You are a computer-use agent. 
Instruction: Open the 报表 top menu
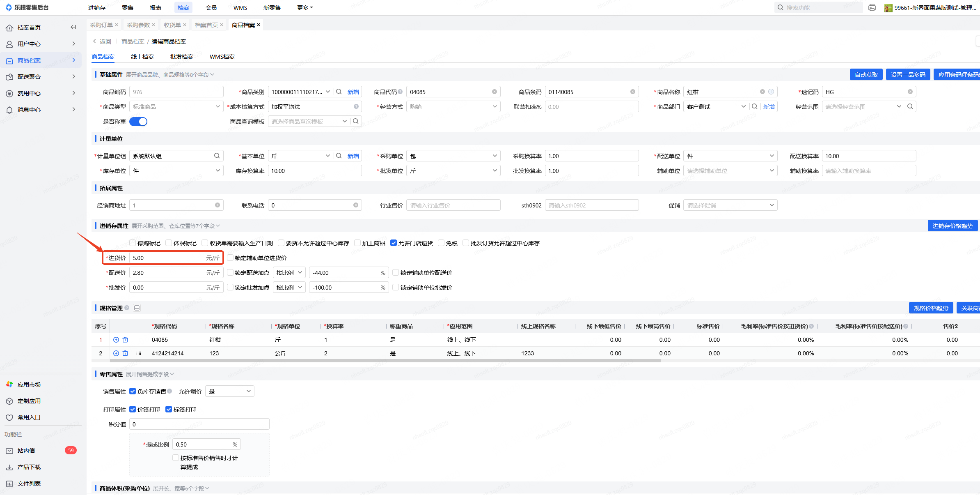(156, 8)
